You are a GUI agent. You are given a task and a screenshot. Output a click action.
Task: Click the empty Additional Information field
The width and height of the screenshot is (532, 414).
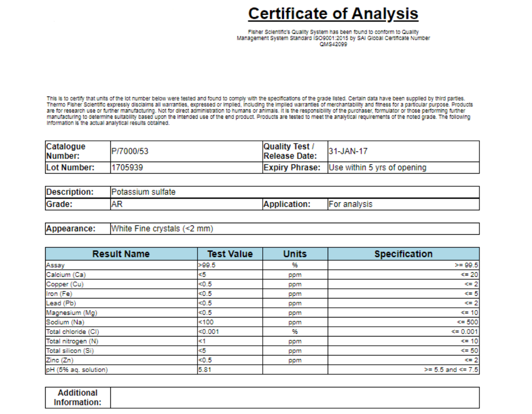point(295,398)
